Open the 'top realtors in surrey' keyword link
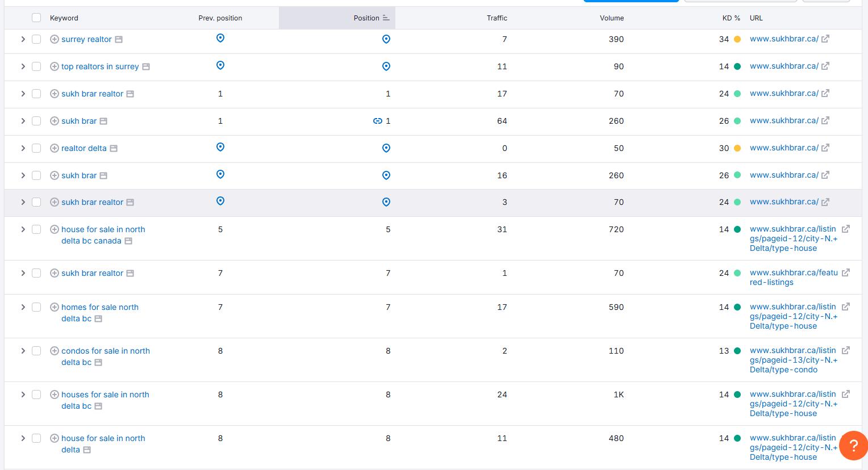Image resolution: width=868 pixels, height=470 pixels. click(100, 66)
